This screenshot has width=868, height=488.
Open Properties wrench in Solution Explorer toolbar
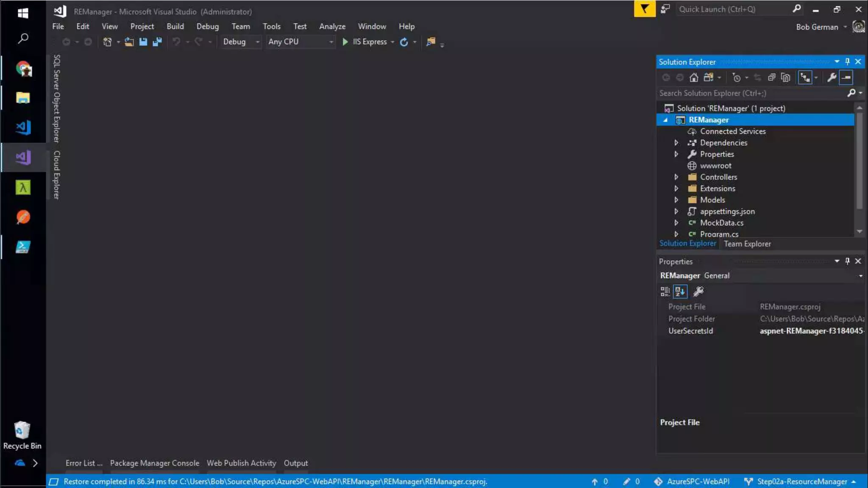(x=832, y=78)
